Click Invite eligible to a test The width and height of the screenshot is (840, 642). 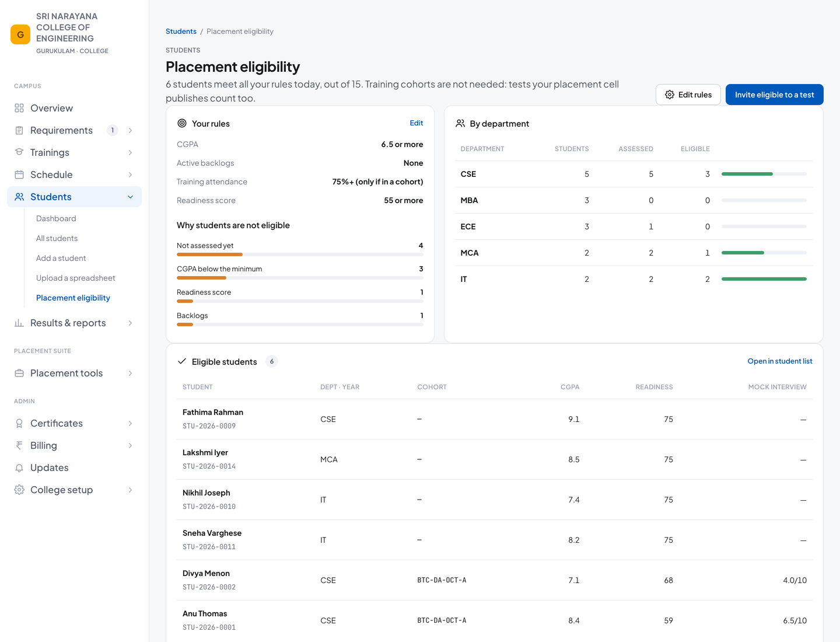[x=775, y=95]
